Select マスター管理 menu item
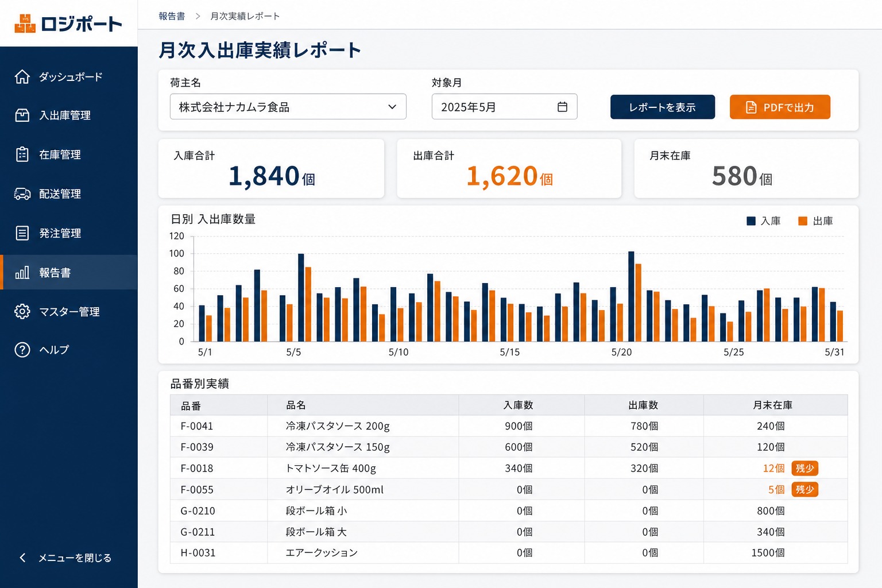 click(x=69, y=311)
